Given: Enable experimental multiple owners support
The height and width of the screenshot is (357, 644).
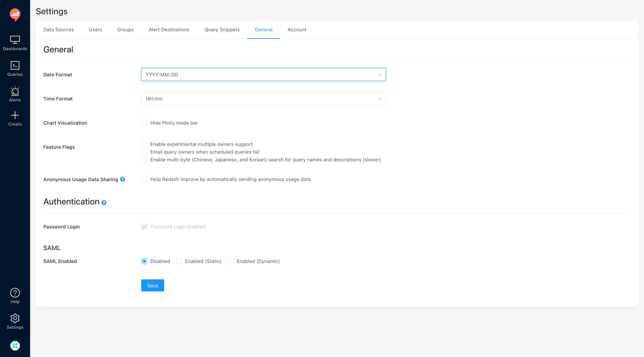Looking at the screenshot, I should click(144, 144).
